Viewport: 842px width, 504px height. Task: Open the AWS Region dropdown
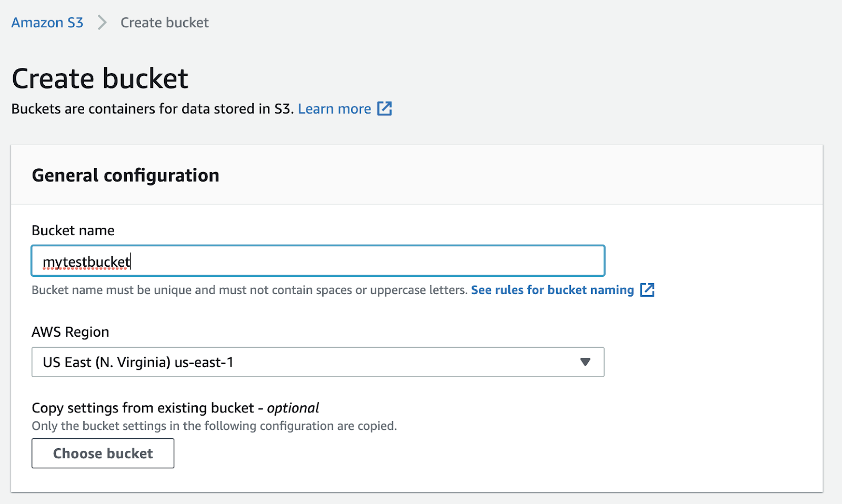(318, 362)
